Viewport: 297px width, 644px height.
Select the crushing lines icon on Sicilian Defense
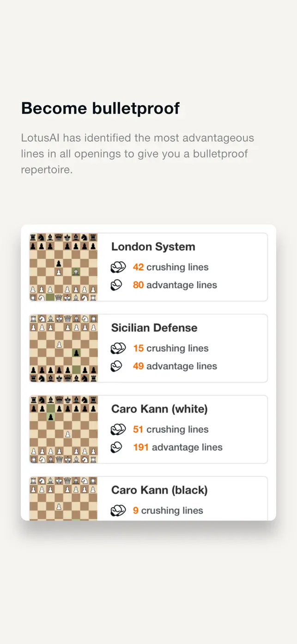119,348
